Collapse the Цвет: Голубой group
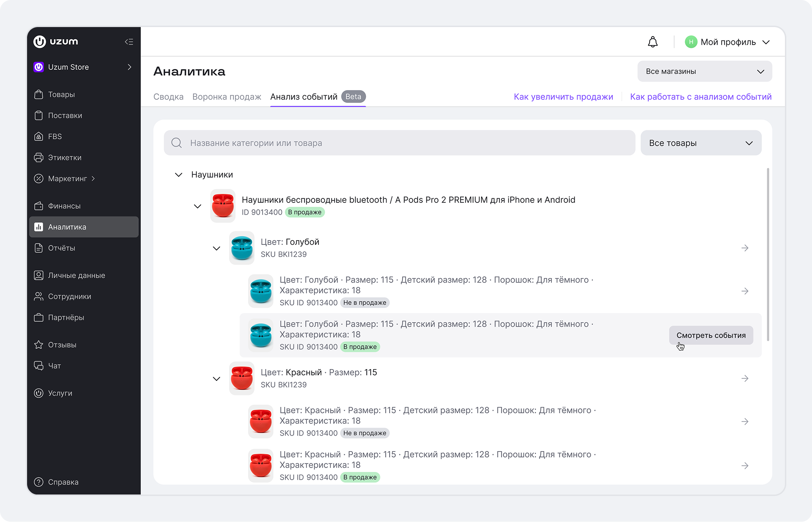Screen dimensions: 812x522 217,248
